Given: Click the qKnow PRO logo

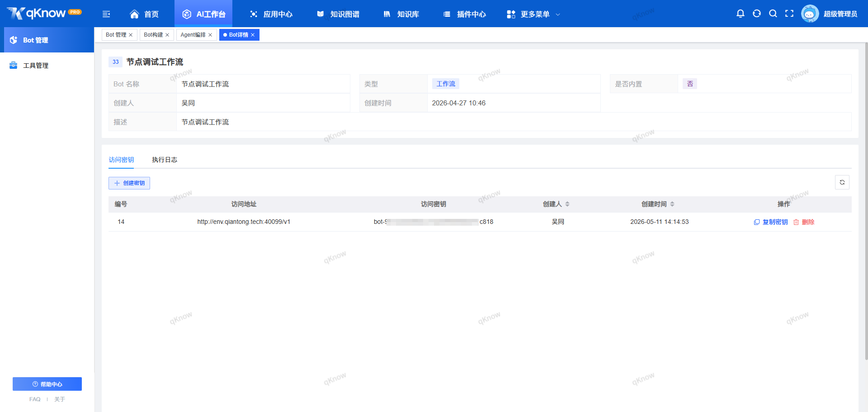Looking at the screenshot, I should pos(44,14).
